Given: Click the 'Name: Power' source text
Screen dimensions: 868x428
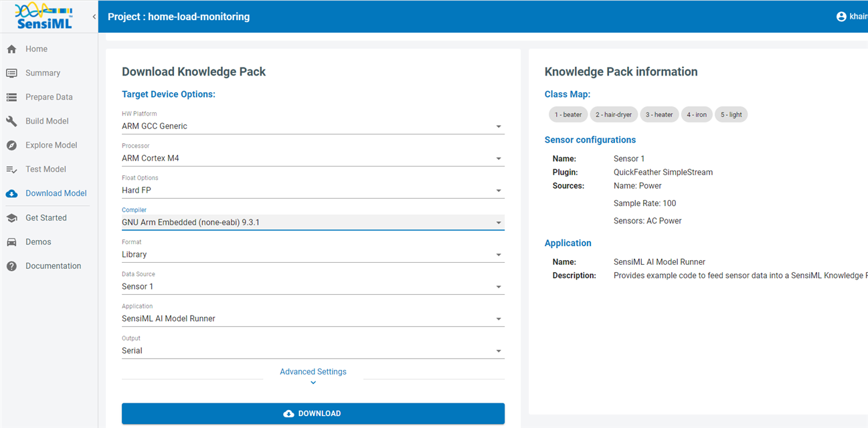Looking at the screenshot, I should tap(637, 186).
